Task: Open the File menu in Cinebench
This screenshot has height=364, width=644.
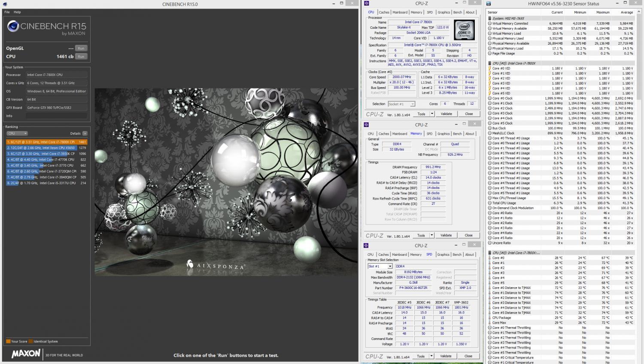Action: (7, 12)
